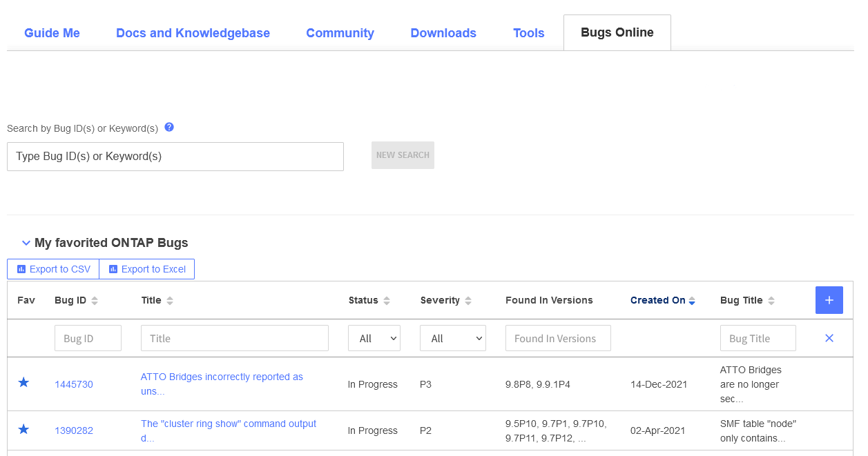Sort by Created On arrow icon
Screen dimensions: 868x456
click(692, 301)
